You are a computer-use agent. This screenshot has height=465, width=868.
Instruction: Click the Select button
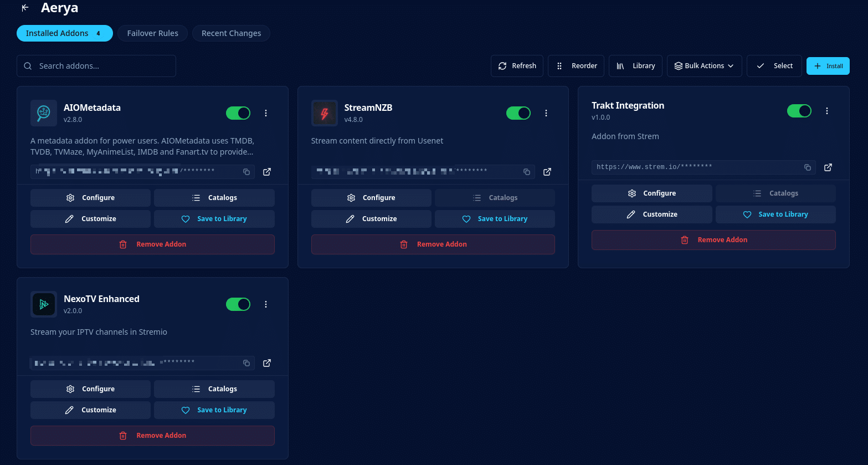[x=774, y=66]
